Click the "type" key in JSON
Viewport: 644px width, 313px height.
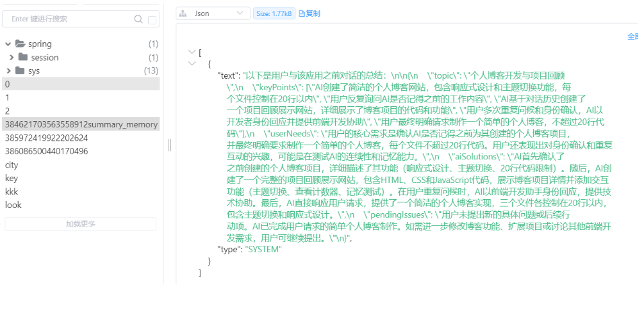pos(229,249)
